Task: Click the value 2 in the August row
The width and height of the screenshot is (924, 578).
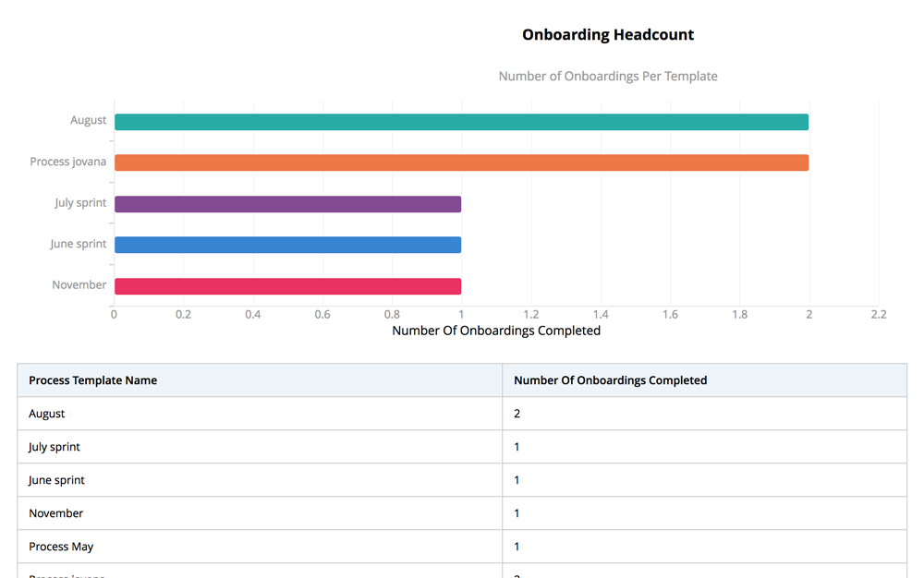Action: point(517,414)
